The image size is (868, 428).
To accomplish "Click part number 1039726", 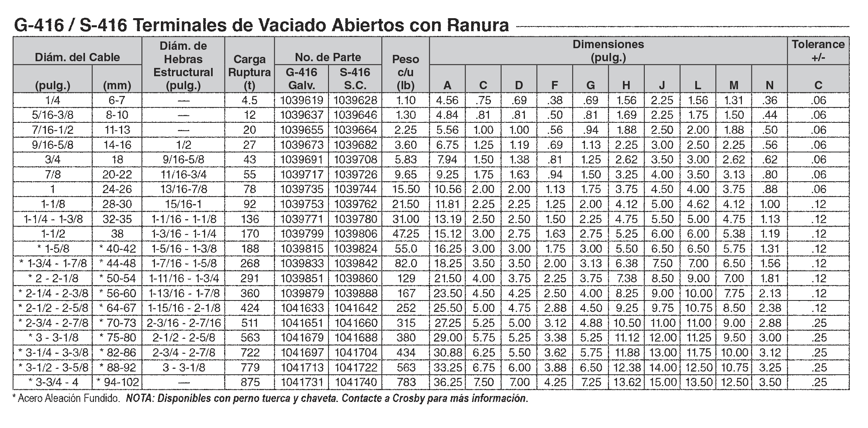I will [355, 175].
